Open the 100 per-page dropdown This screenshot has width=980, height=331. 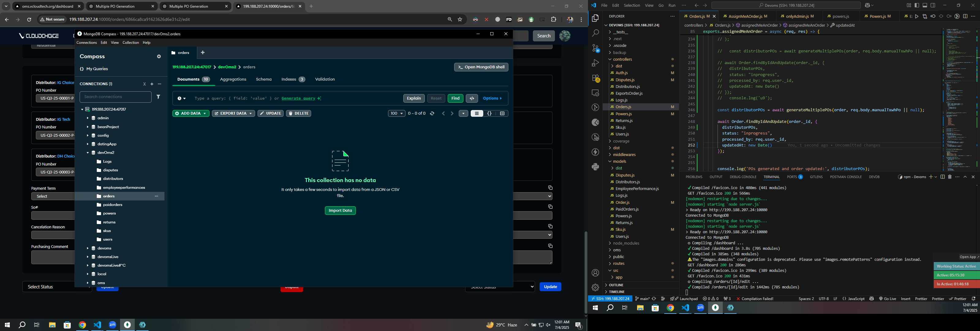[x=396, y=113]
